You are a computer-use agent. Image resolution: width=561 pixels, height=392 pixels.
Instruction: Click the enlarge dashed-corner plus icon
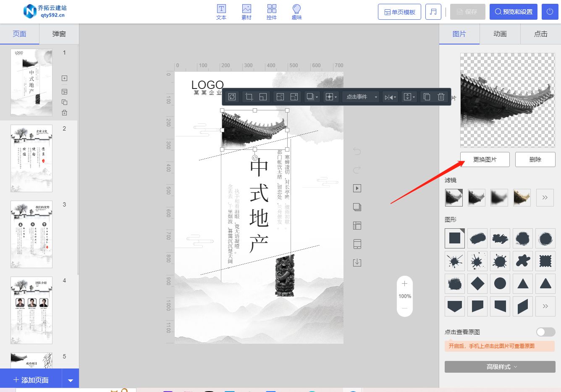[294, 97]
